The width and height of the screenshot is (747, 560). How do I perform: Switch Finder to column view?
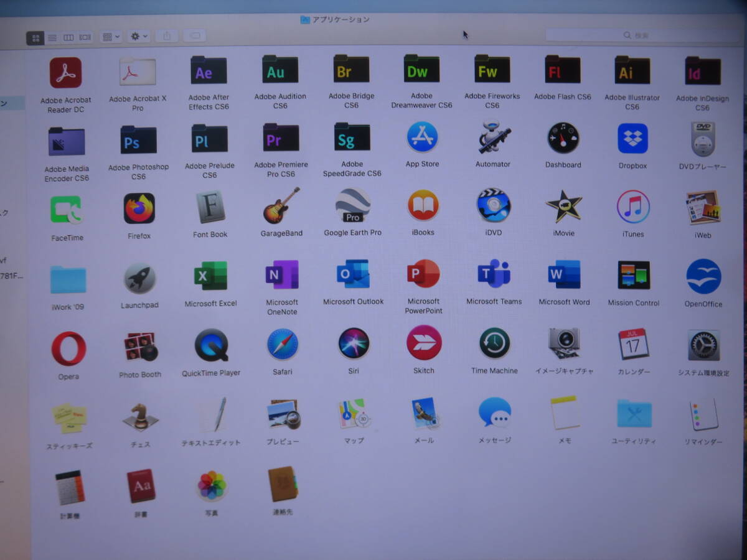[x=68, y=38]
